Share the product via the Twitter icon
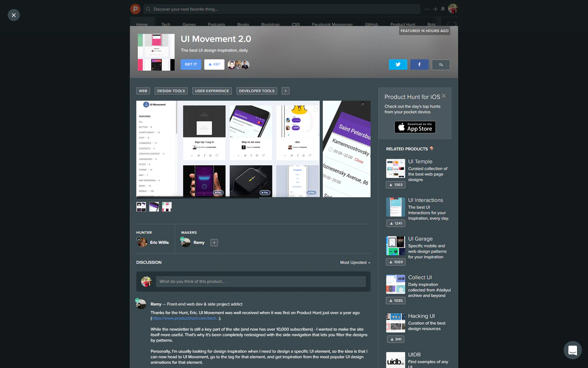The height and width of the screenshot is (368, 588). pos(398,64)
